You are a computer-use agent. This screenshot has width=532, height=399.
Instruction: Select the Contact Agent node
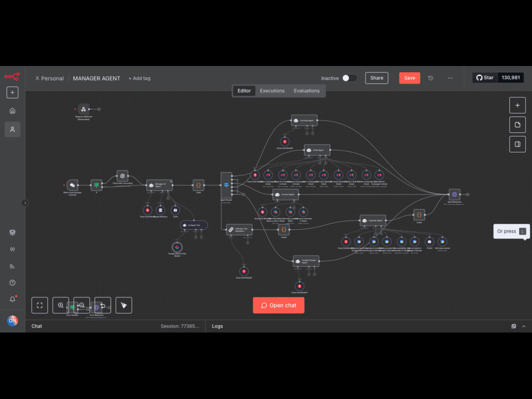coord(286,194)
